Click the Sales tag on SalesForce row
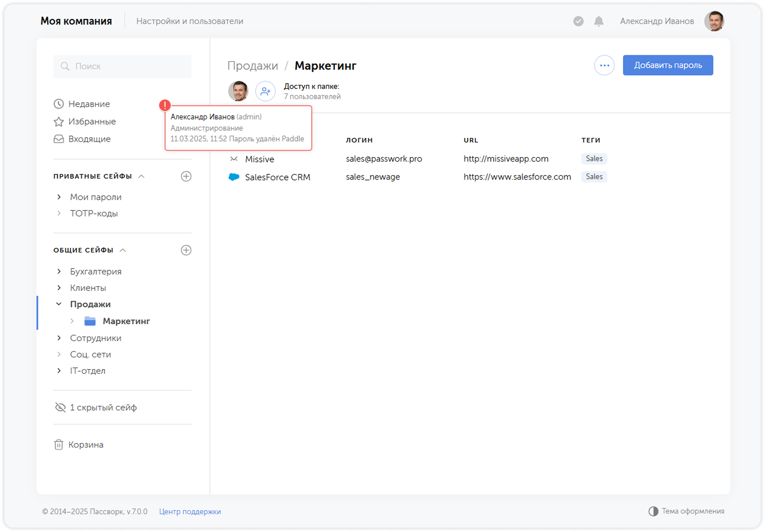Screen dimensions: 765x532 (594, 177)
